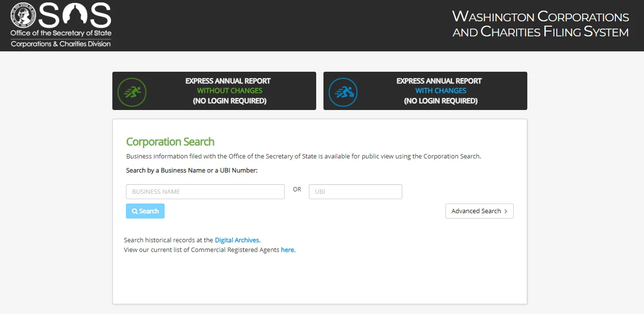The width and height of the screenshot is (644, 314).
Task: Click the Corporation Search heading
Action: click(170, 141)
